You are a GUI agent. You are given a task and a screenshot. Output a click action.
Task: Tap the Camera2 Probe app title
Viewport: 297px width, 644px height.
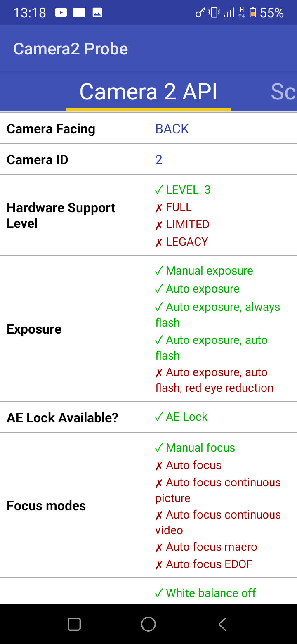[x=71, y=49]
